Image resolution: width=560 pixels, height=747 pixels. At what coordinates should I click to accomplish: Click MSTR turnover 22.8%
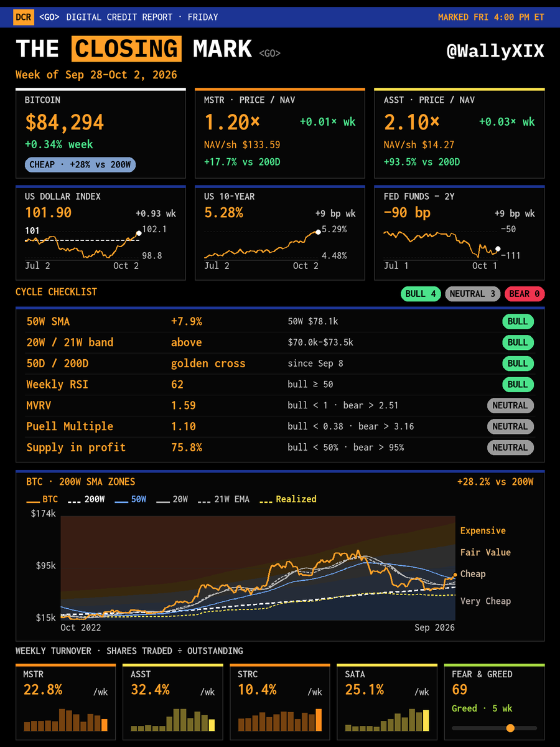pos(43,690)
